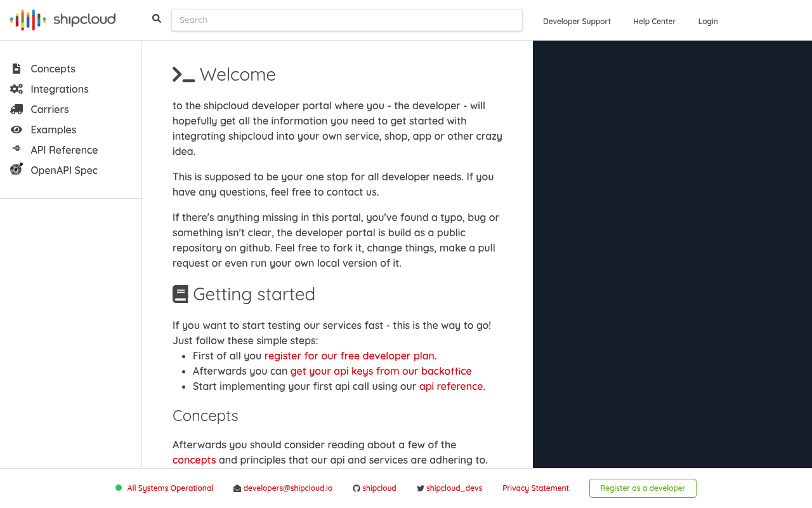Image resolution: width=812 pixels, height=508 pixels.
Task: Click the Twitter bird icon in footer
Action: [x=421, y=488]
